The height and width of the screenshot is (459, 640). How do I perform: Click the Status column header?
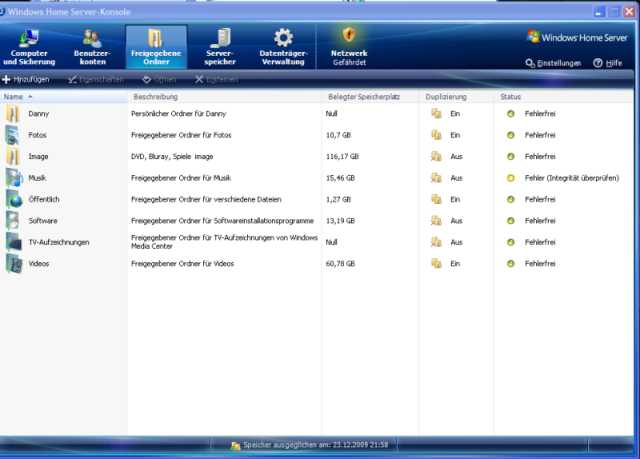pyautogui.click(x=564, y=97)
